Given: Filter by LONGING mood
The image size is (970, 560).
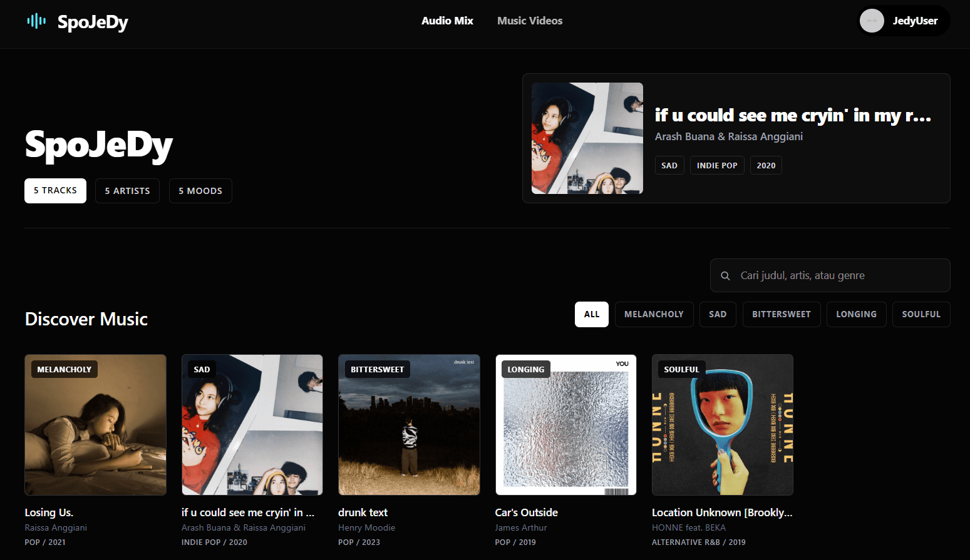Looking at the screenshot, I should 856,314.
